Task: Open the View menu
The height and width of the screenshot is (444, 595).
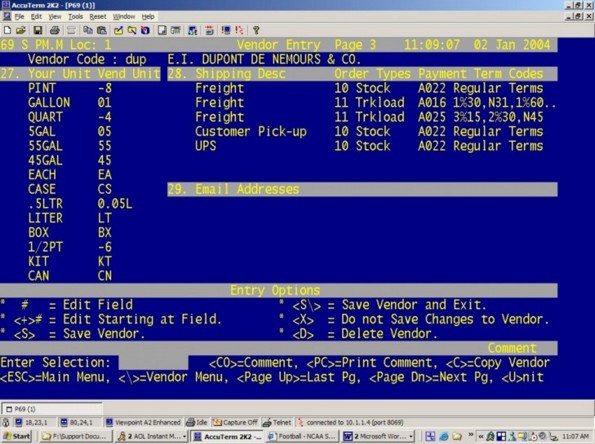Action: [55, 17]
